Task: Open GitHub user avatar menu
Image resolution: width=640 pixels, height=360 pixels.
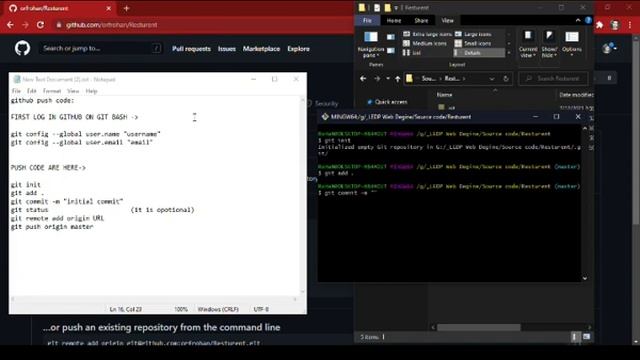Action: (609, 49)
